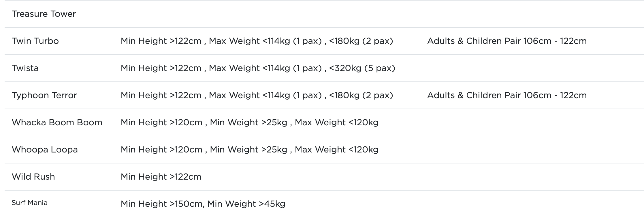Viewport: 644px width, 216px height.
Task: Select the Surf Mania ride name
Action: click(x=29, y=203)
